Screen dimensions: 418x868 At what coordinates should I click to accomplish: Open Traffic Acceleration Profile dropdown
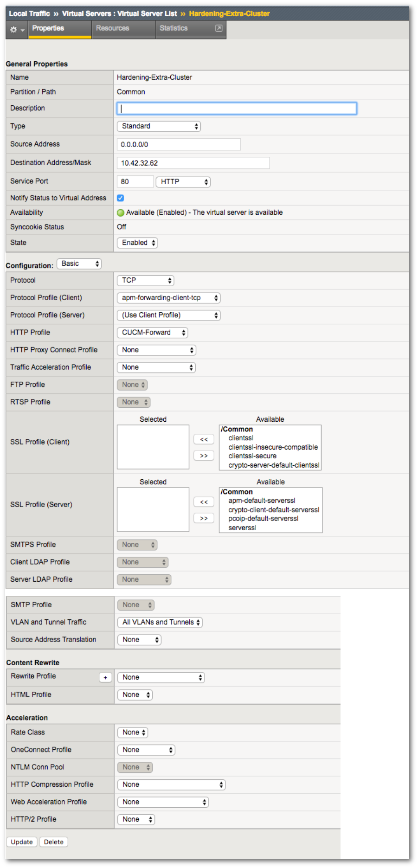pyautogui.click(x=156, y=367)
